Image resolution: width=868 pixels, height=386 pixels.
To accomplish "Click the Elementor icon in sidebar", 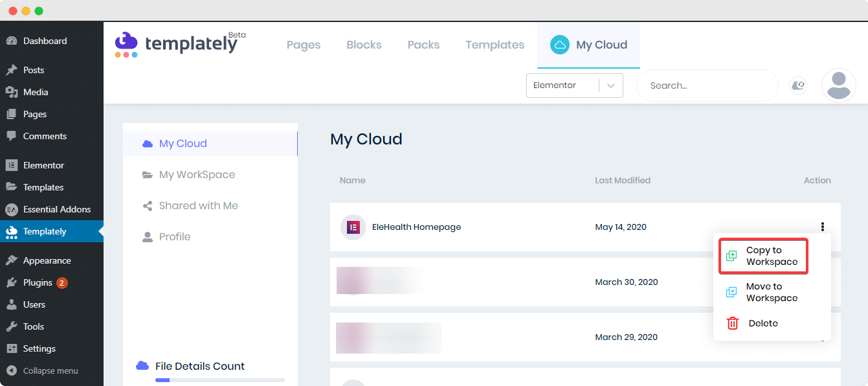I will coord(12,165).
